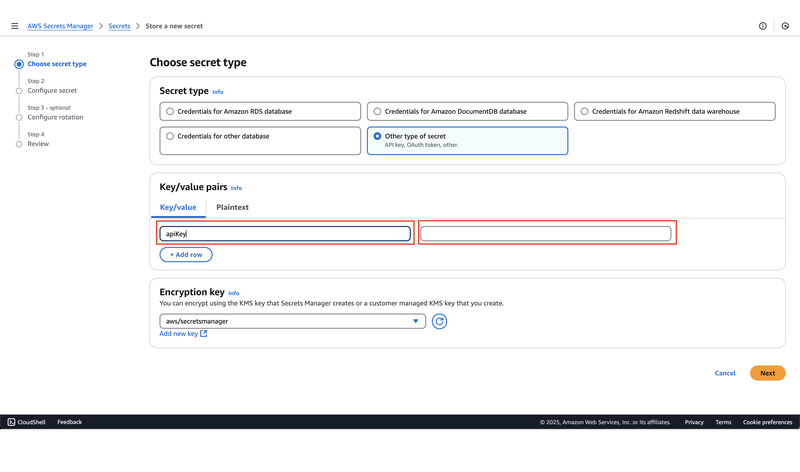Screen dimensions: 800x472
Task: Open the aws/secretsmanager encryption key dropdown
Action: [x=292, y=321]
